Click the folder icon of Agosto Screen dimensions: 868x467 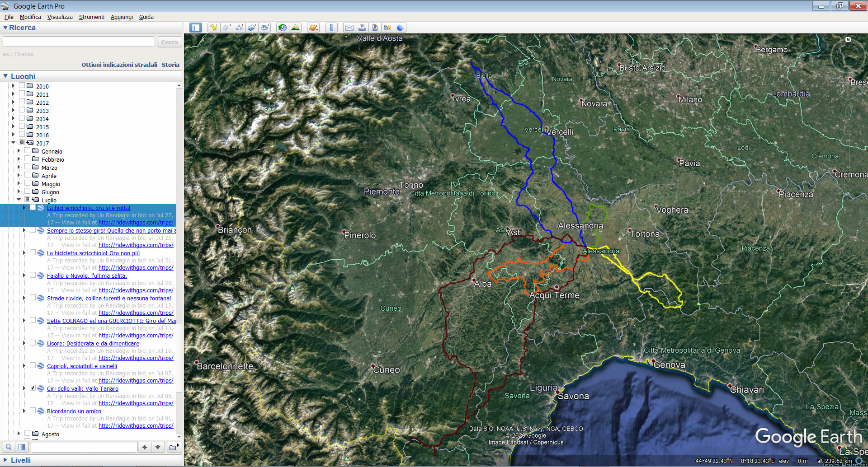pyautogui.click(x=35, y=434)
